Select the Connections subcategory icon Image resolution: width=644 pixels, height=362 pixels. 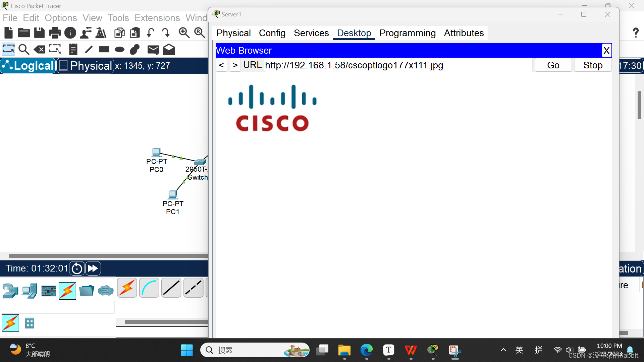10,323
